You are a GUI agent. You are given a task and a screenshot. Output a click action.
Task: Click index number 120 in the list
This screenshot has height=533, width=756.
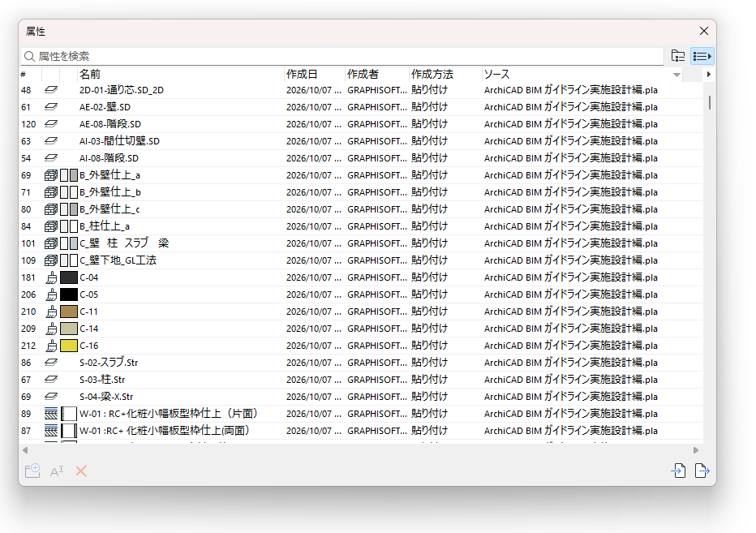point(28,124)
